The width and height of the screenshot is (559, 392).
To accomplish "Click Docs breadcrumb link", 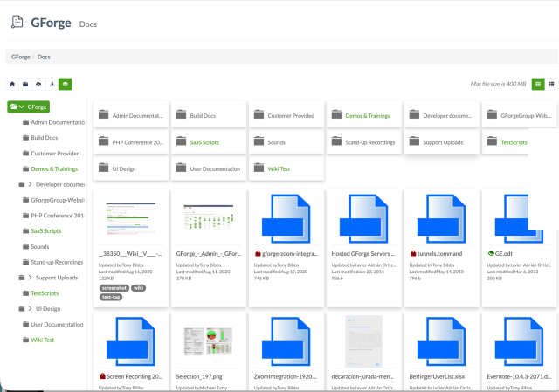I will pos(44,57).
